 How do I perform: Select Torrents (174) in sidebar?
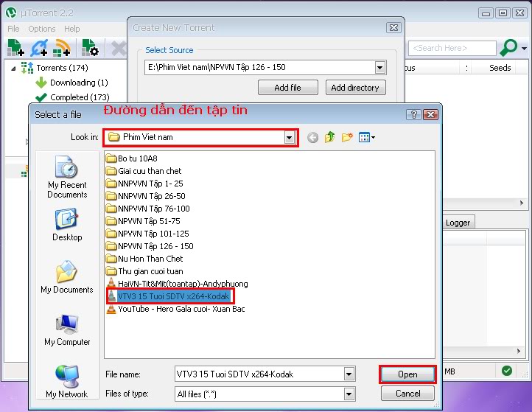point(62,68)
